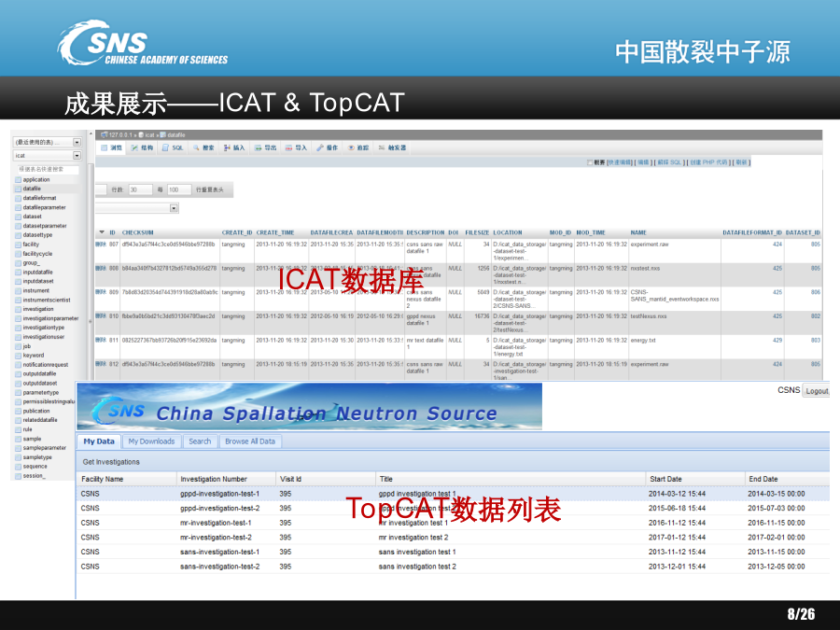Open DATAFILEFORMAT_ID 429 link in row 811
840x630 pixels.
(777, 340)
